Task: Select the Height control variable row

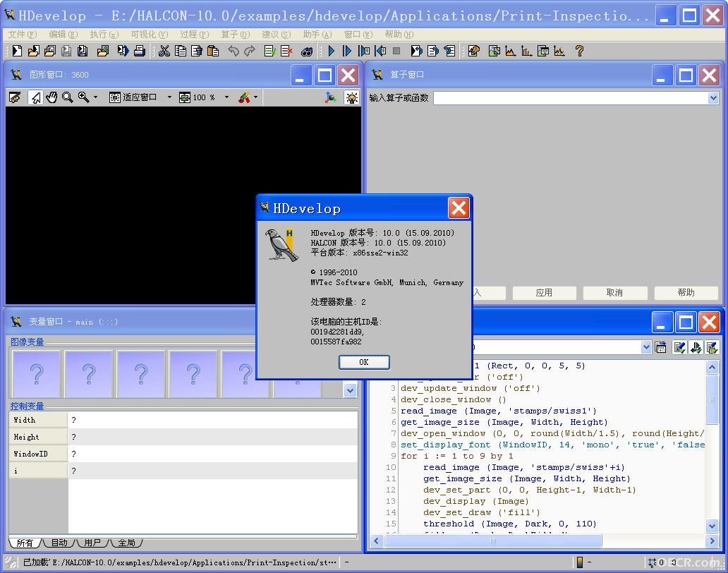Action: tap(183, 437)
